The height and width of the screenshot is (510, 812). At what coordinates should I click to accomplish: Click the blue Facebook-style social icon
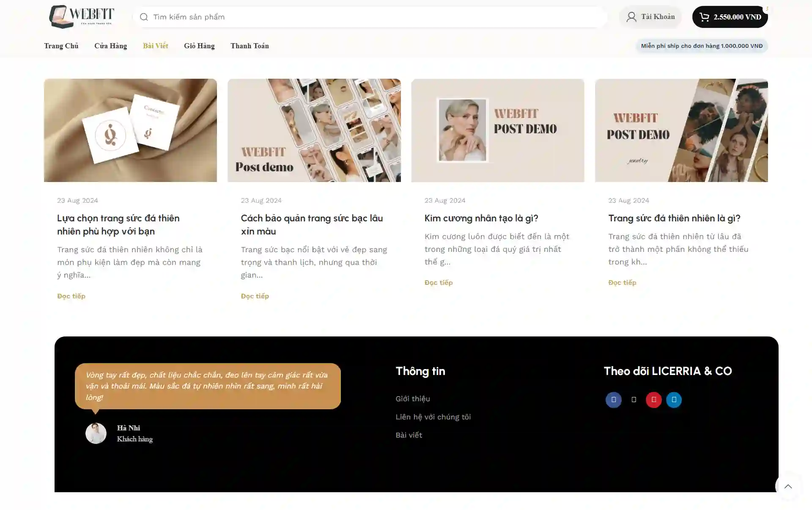pos(613,400)
